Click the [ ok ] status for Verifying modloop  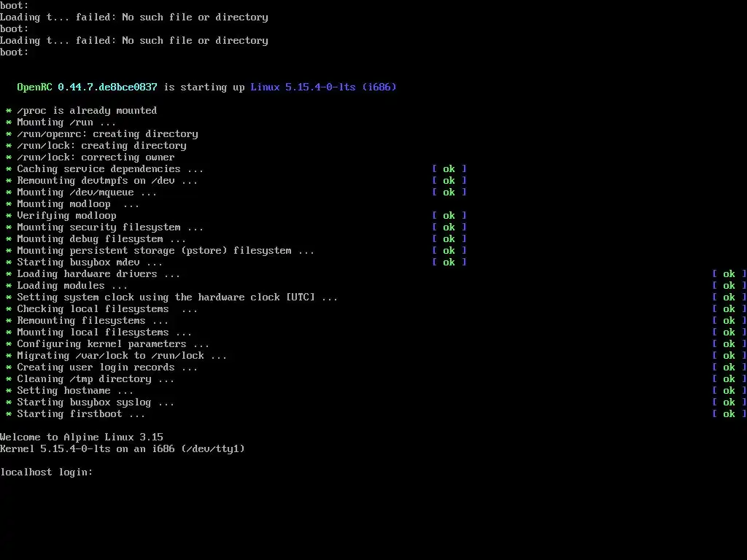tap(449, 216)
